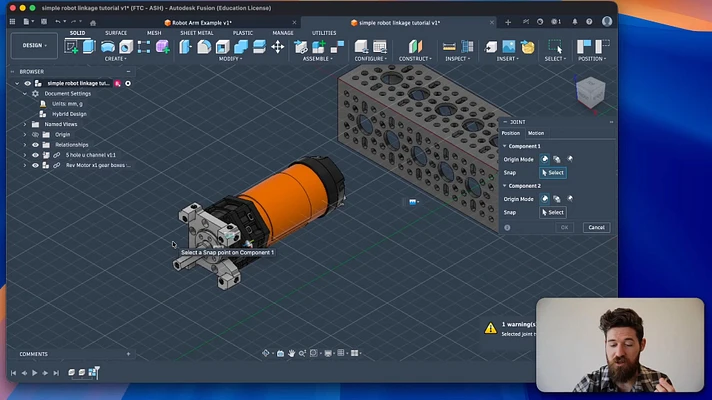Viewport: 712px width, 400px height.
Task: Open the DESIGN workspace dropdown
Action: coord(35,45)
